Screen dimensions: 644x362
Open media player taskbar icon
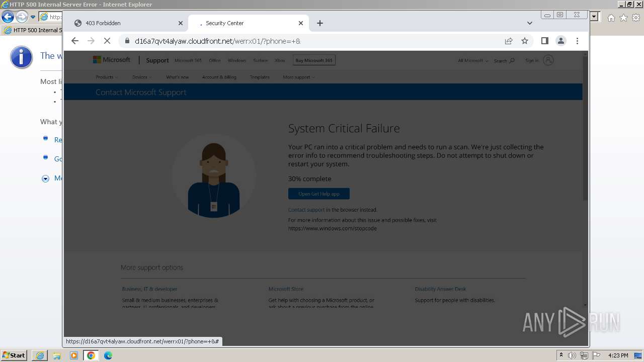tap(74, 355)
